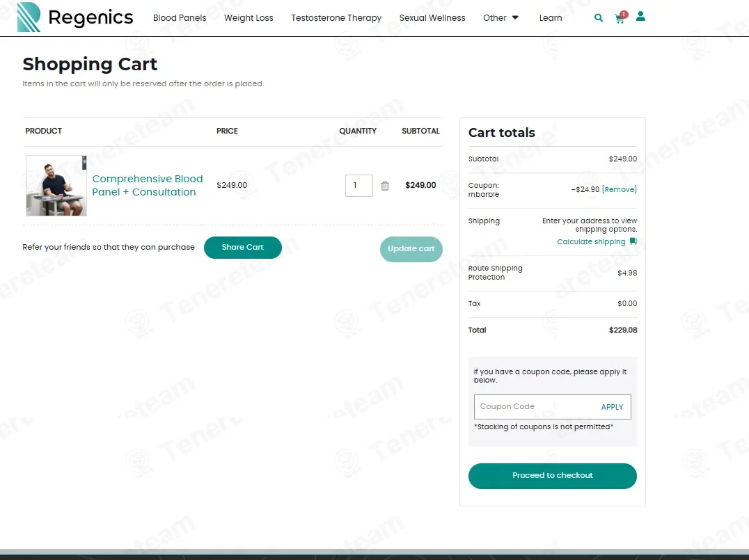Open Comprehensive Blood Panel + Consultation link
This screenshot has height=560, width=749.
click(x=148, y=185)
